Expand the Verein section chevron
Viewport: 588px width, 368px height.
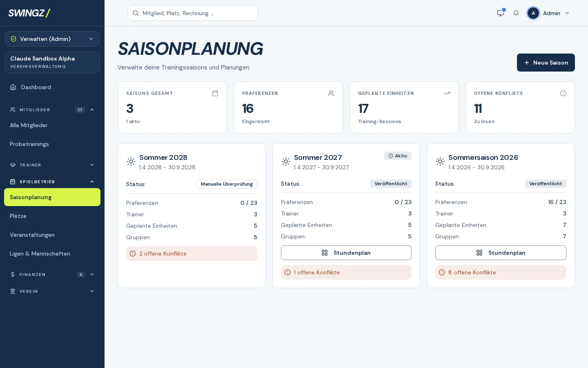coord(92,291)
